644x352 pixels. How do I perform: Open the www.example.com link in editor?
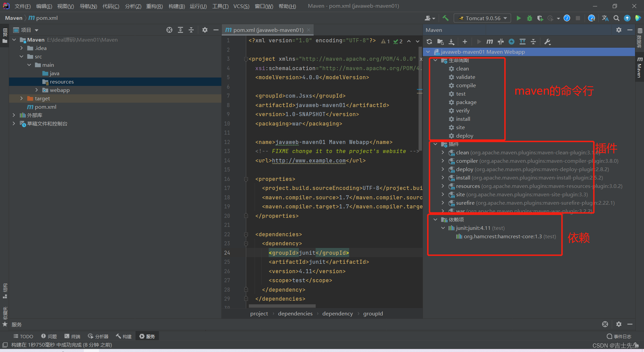pyautogui.click(x=309, y=160)
